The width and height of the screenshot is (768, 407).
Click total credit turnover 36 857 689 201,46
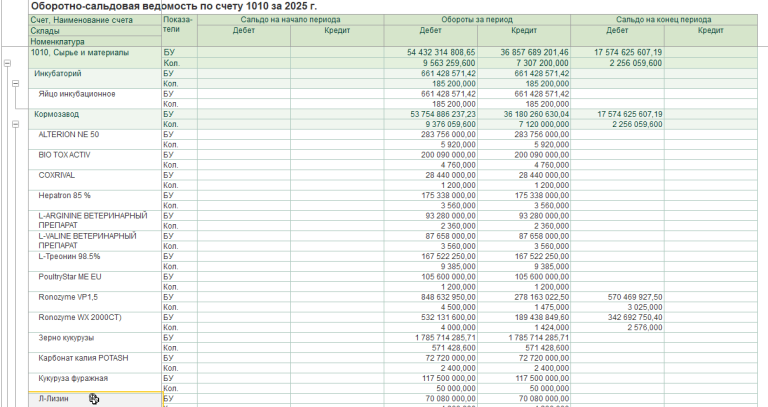tap(534, 52)
